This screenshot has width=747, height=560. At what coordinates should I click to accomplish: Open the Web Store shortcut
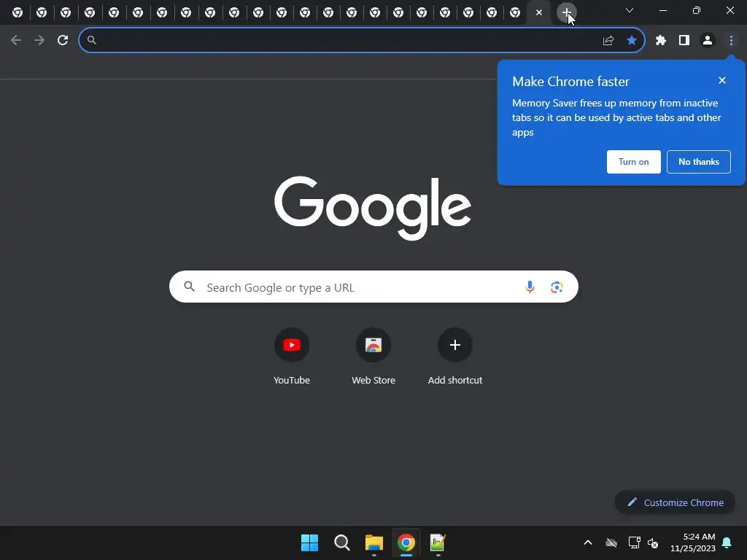coord(373,357)
